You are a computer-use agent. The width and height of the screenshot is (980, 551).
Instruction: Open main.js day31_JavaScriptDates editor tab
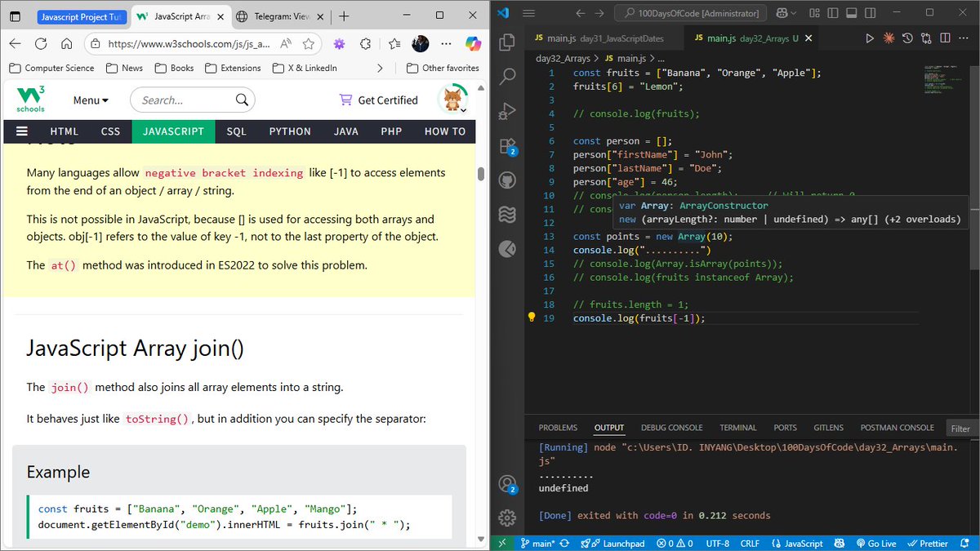pos(599,38)
